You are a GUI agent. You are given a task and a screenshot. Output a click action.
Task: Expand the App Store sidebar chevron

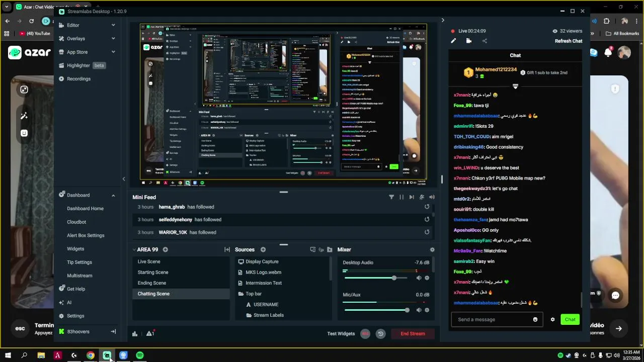[x=113, y=52]
